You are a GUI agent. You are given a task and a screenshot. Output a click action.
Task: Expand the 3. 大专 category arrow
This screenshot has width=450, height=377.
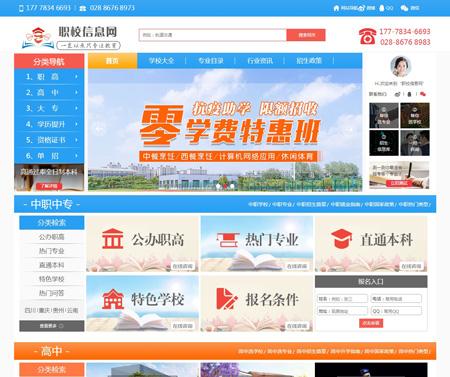[x=76, y=108]
